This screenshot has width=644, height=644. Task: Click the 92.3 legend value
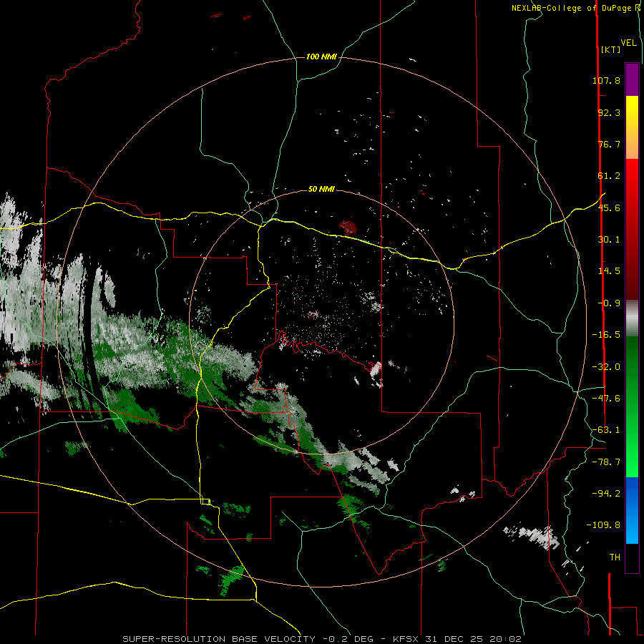609,112
